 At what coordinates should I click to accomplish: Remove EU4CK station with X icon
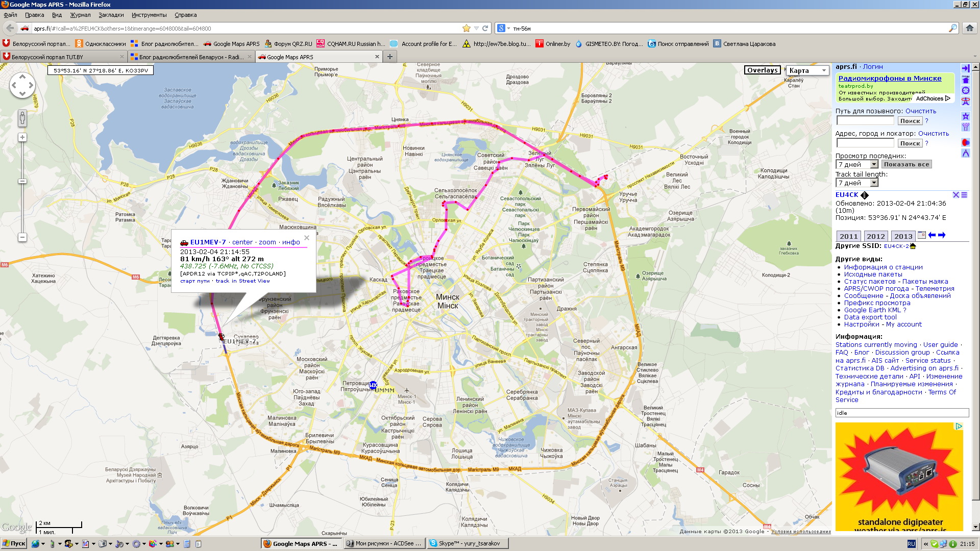[956, 195]
